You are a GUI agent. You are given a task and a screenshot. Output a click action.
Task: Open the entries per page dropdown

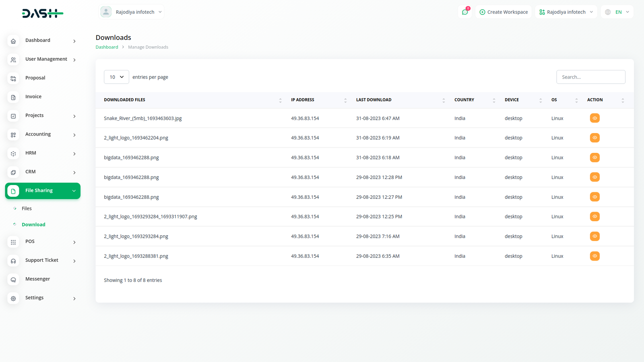pos(116,77)
